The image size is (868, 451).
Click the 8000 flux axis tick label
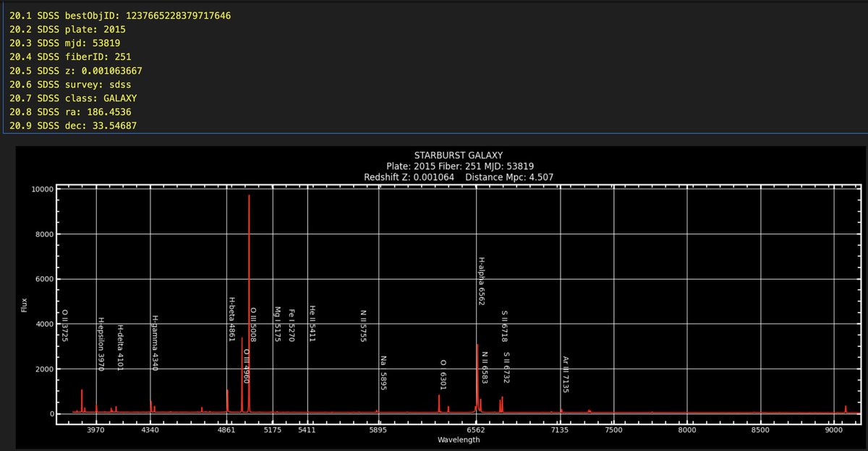(x=46, y=234)
